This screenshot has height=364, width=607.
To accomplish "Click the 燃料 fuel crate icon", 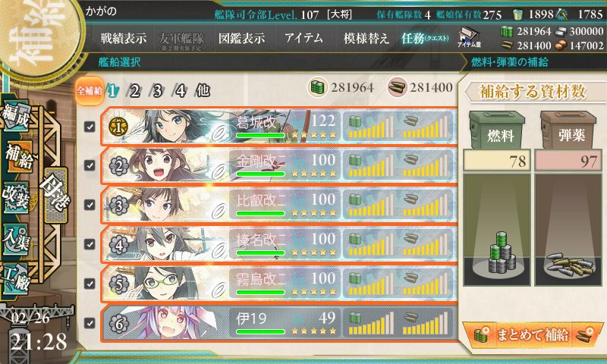I will pos(497,130).
